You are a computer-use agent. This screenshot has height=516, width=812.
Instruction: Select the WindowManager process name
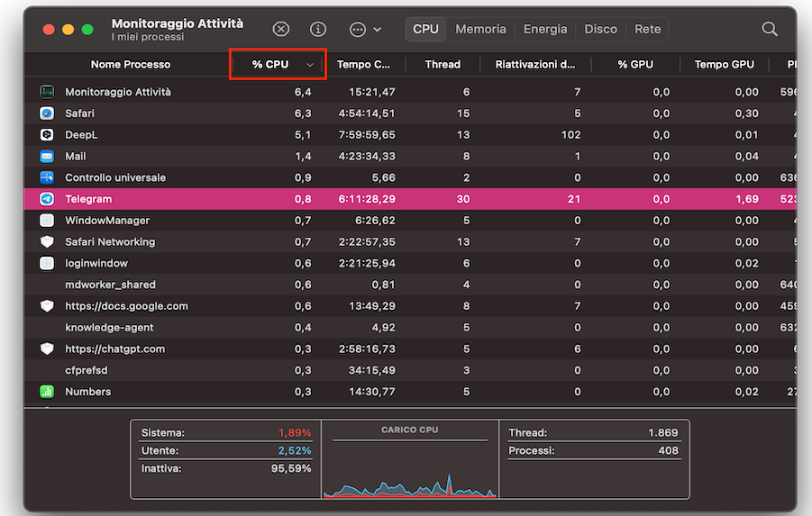[x=106, y=221]
